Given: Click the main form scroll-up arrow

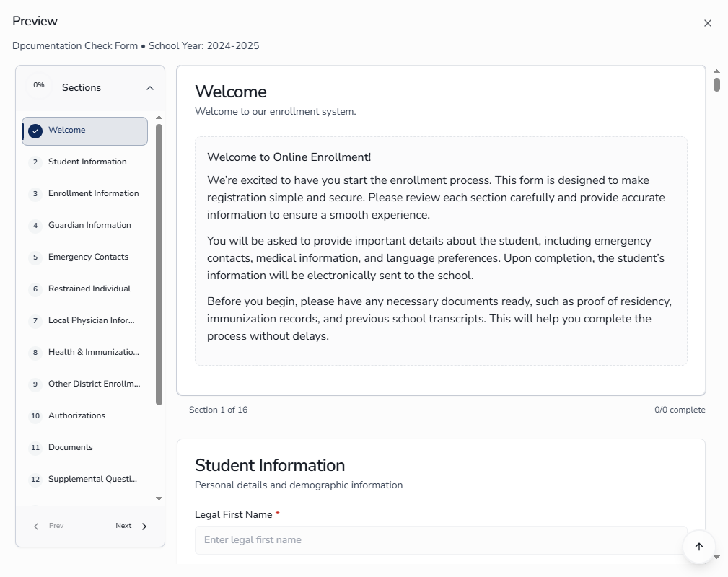Looking at the screenshot, I should pyautogui.click(x=717, y=71).
